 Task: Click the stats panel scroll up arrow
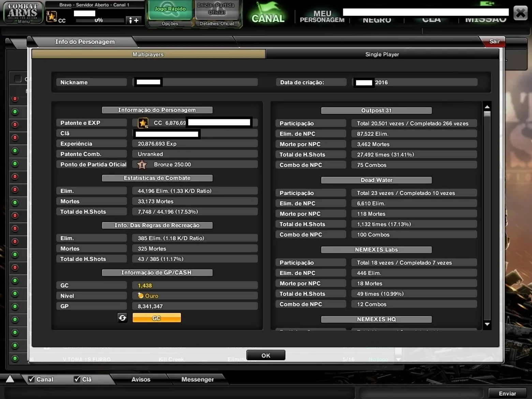[487, 107]
